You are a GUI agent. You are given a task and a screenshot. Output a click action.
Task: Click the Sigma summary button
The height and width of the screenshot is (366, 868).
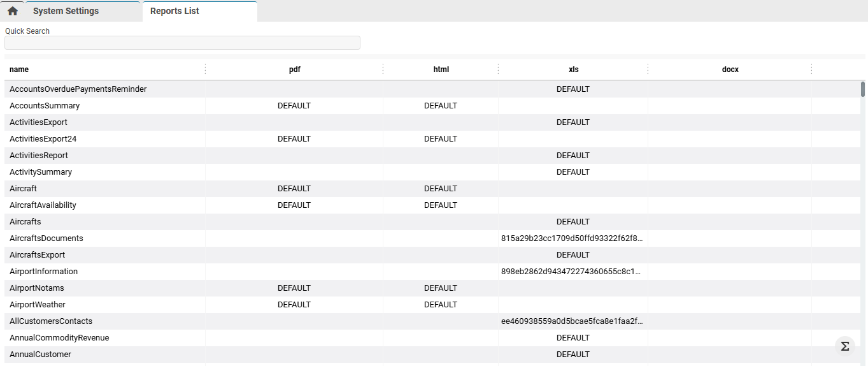pos(845,346)
